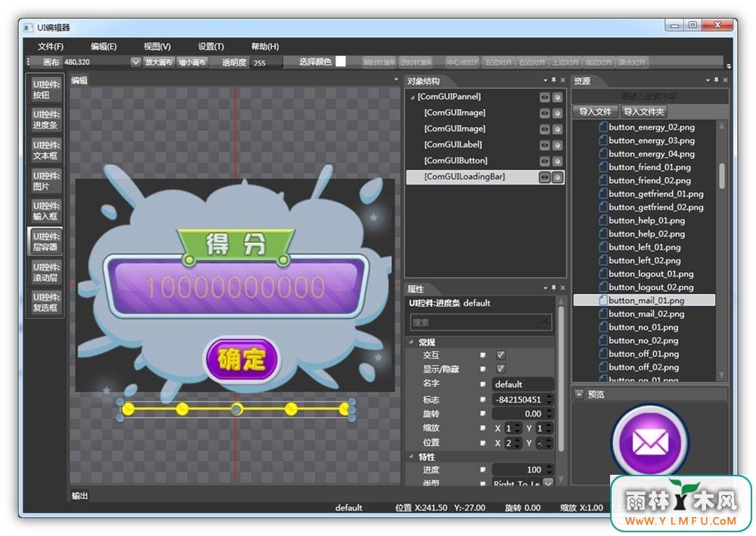Select the UI控件:输入框 input box widget tool
This screenshot has height=536, width=756.
[46, 211]
